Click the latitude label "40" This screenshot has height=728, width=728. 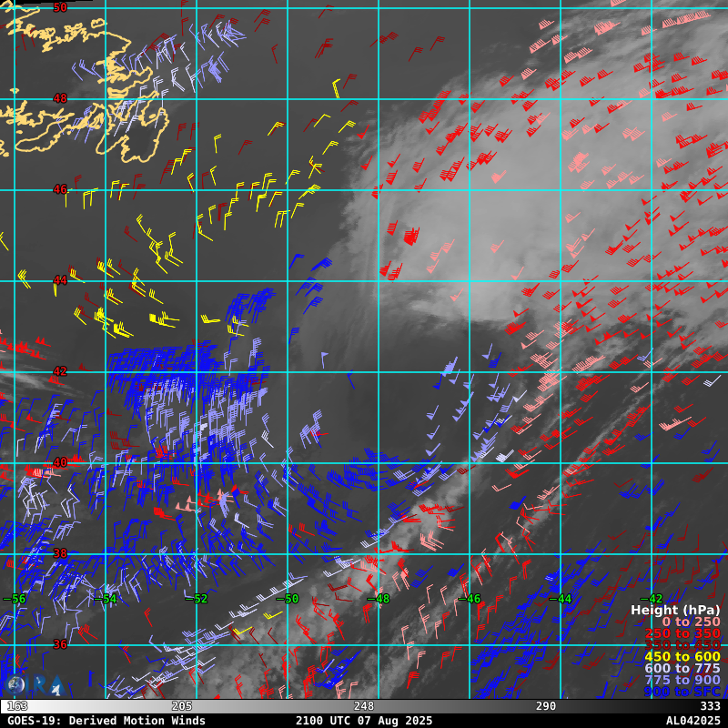[x=60, y=462]
